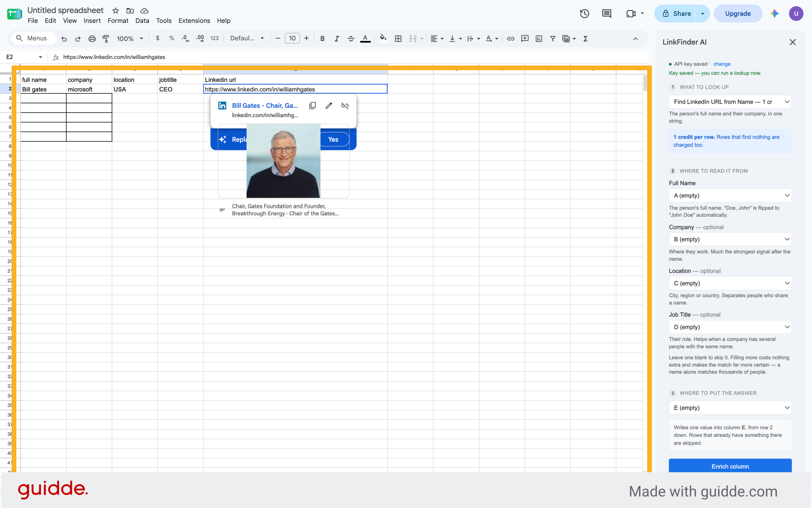Viewport: 812px width, 508px height.
Task: Toggle bold formatting
Action: (x=322, y=39)
